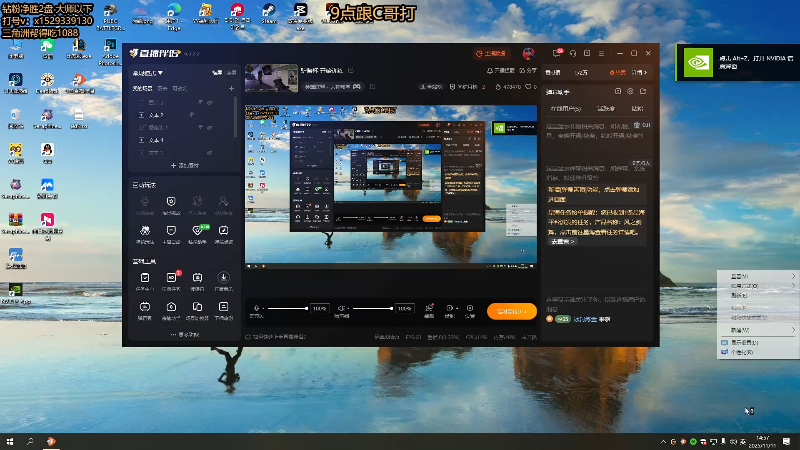Open the scene selector dropdown
This screenshot has width=800, height=450.
(x=147, y=73)
